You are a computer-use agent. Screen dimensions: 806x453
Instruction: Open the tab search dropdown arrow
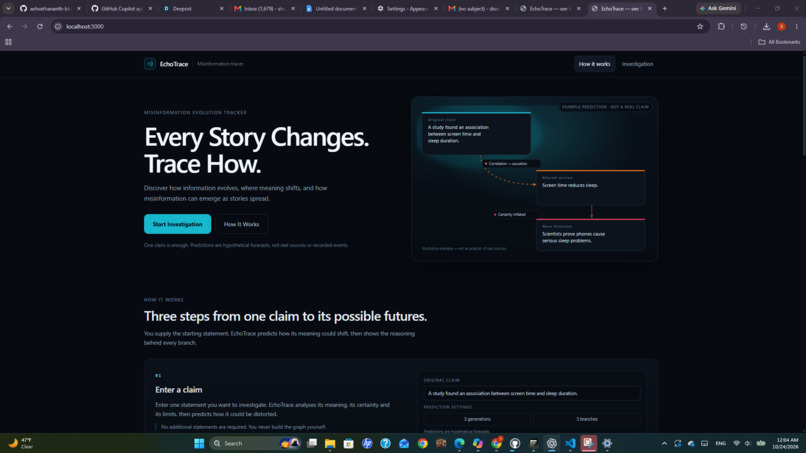coord(8,8)
